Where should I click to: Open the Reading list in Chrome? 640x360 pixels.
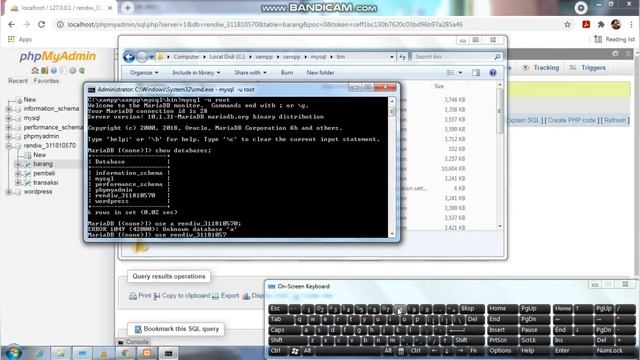(x=615, y=39)
